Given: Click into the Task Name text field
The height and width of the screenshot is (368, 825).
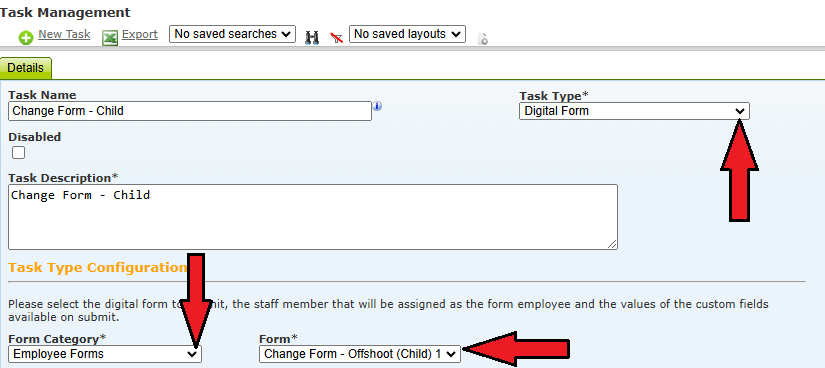Looking at the screenshot, I should point(190,111).
